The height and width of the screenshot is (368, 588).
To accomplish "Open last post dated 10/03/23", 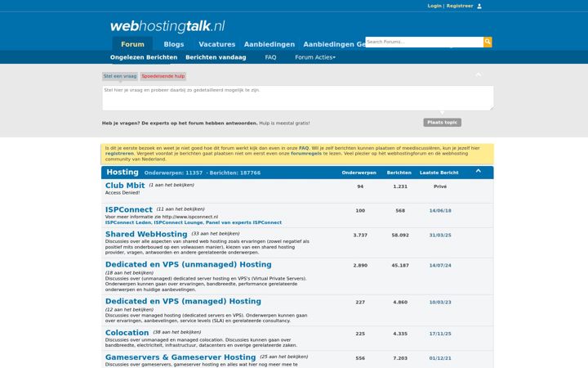I will [440, 303].
